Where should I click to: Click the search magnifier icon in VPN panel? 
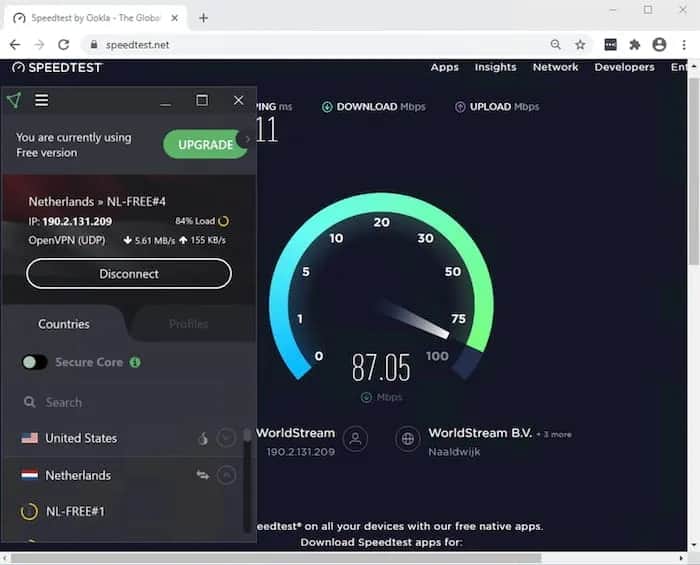click(29, 402)
